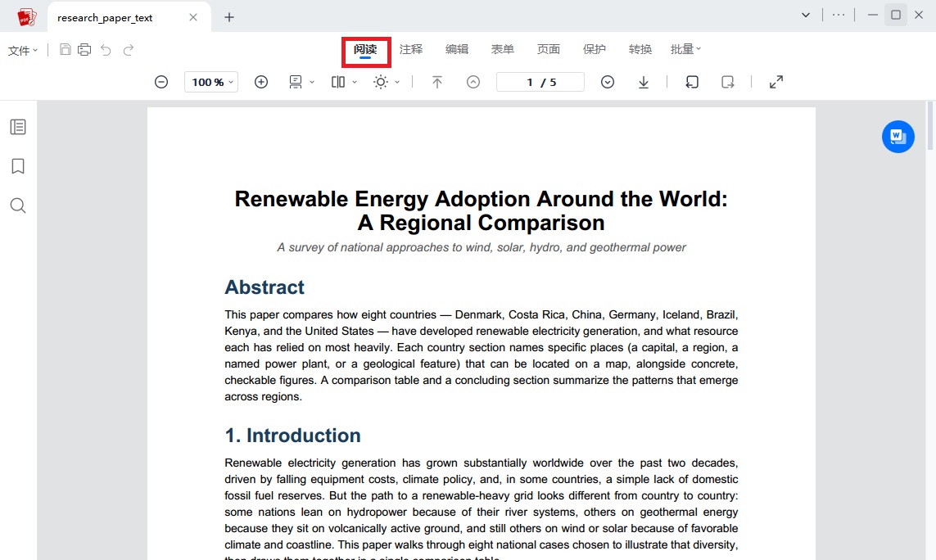Redo the last action
Image resolution: width=936 pixels, height=560 pixels.
click(129, 50)
